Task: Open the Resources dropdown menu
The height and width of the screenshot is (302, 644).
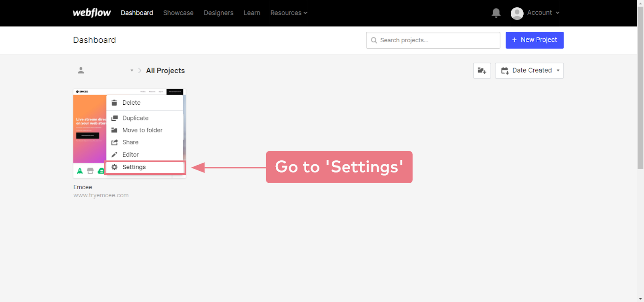Action: (x=289, y=13)
